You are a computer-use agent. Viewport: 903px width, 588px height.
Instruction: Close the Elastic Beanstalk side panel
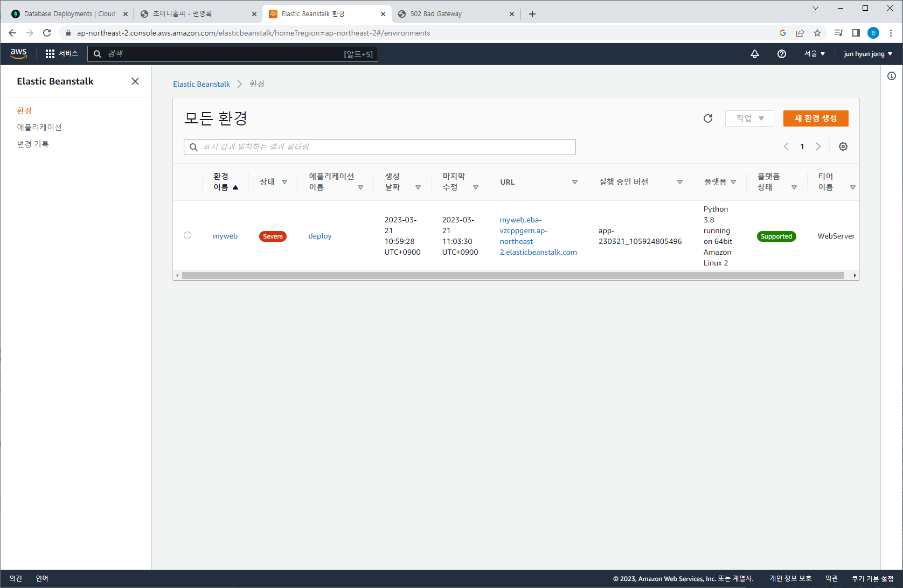coord(135,81)
